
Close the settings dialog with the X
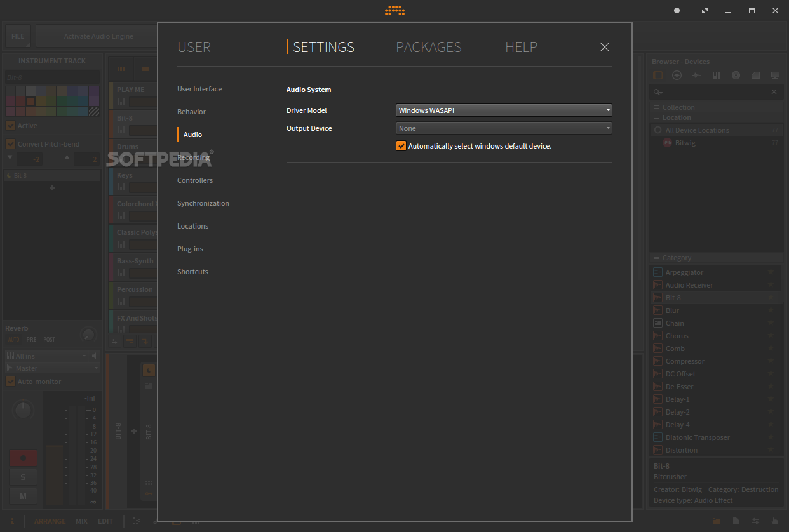point(605,47)
